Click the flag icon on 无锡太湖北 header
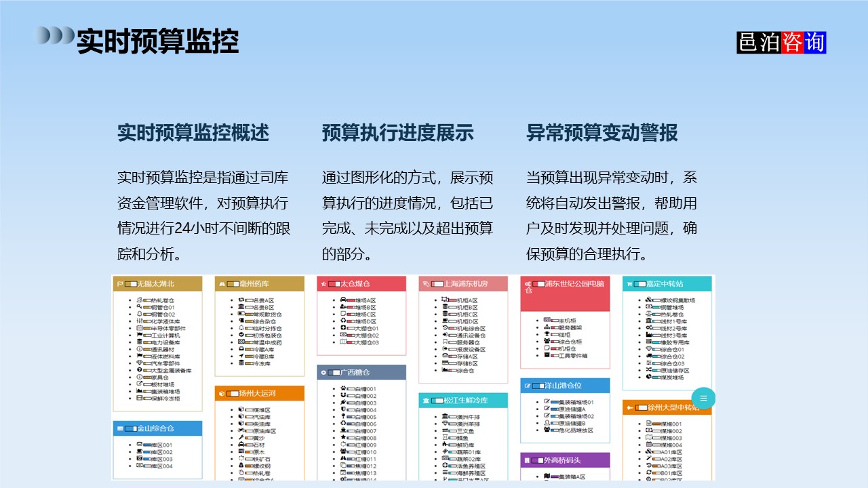Screen dimensions: 868x488 click(119, 283)
